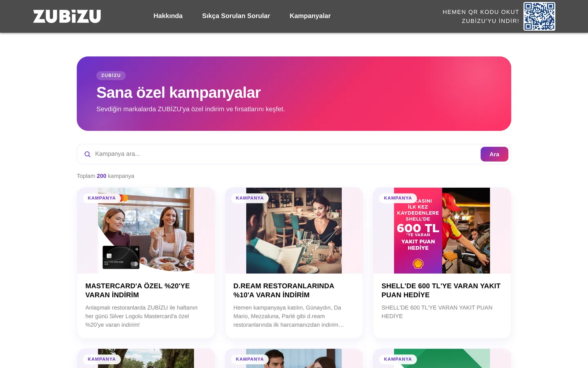Click 'Toplam 200 kampanya' count text

click(x=105, y=176)
